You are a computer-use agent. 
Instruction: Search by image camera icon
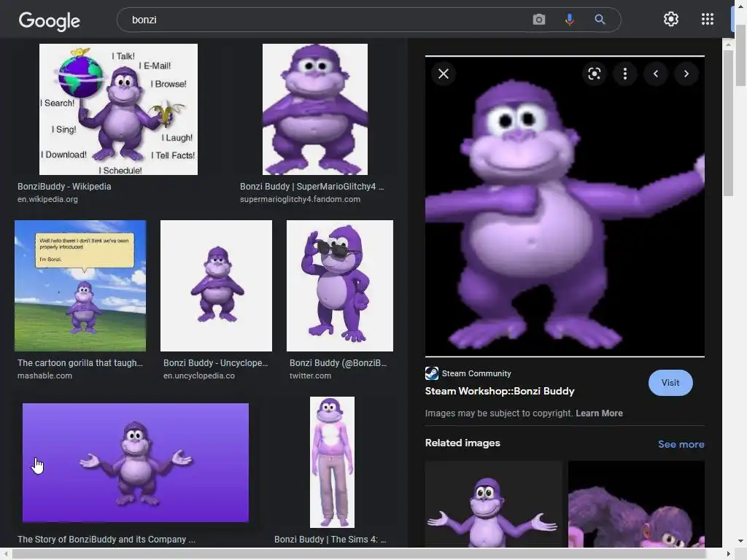539,20
